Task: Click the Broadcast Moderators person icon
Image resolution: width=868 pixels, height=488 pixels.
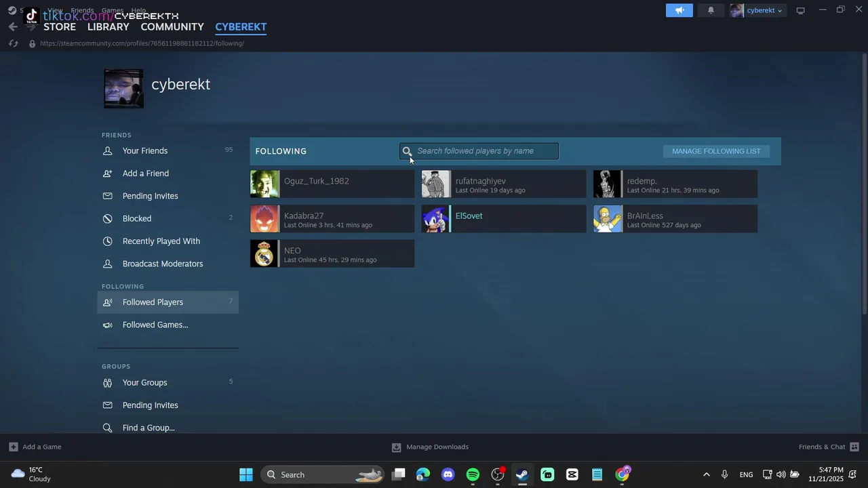Action: 107,264
